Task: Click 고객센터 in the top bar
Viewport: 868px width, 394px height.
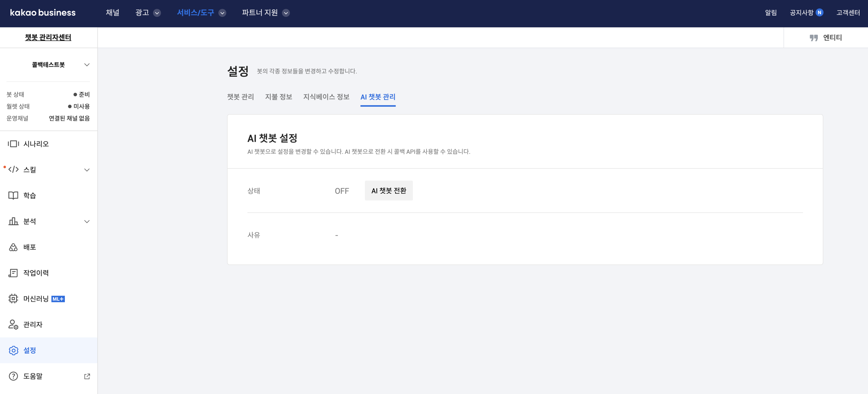Action: 848,12
